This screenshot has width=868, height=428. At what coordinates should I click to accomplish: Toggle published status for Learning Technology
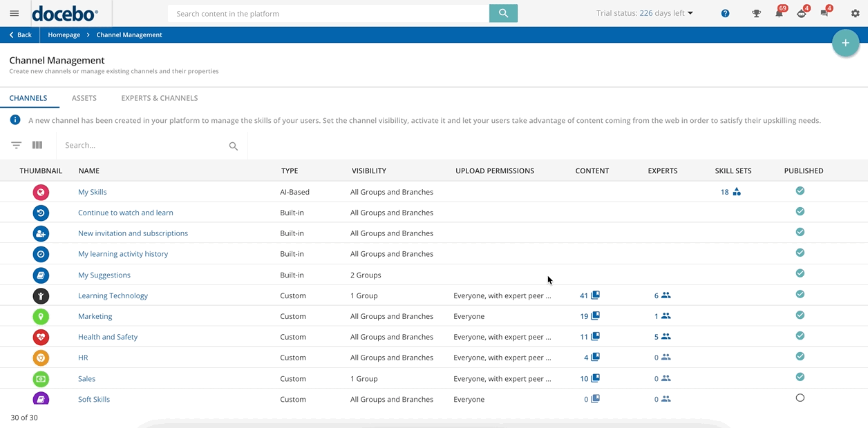click(x=800, y=294)
